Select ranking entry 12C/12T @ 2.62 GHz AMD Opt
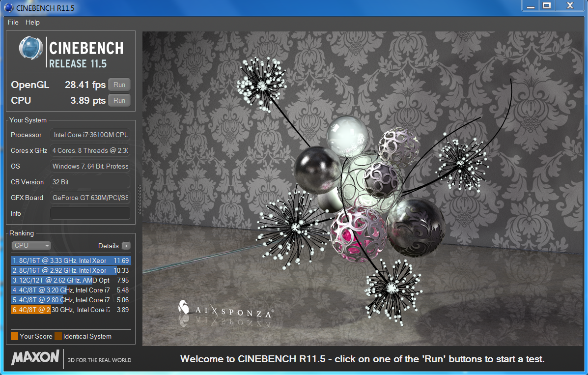This screenshot has height=375, width=588. pyautogui.click(x=71, y=280)
